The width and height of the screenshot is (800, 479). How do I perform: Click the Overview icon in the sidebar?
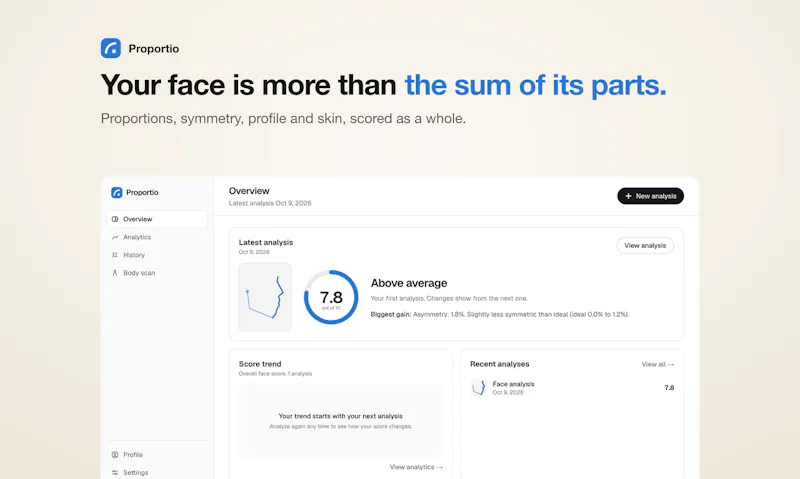pyautogui.click(x=115, y=219)
